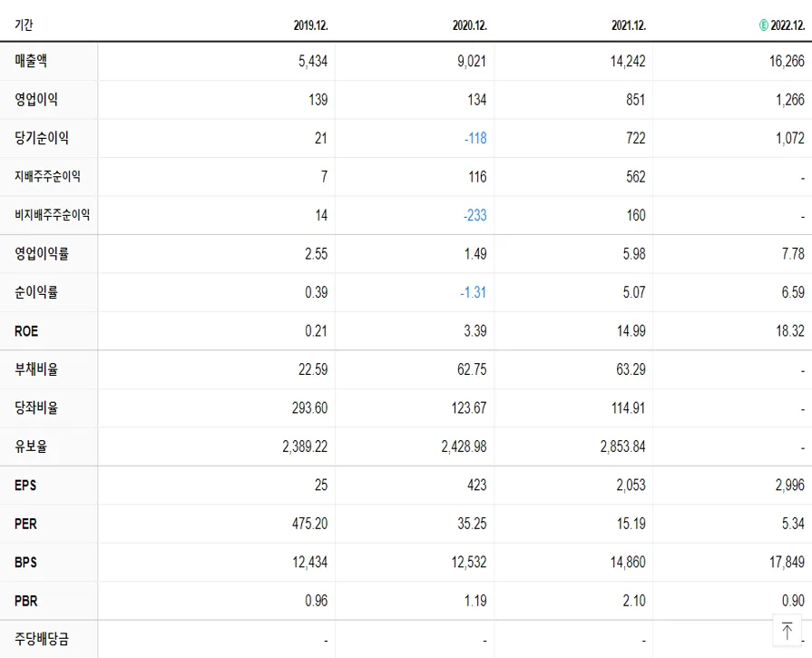The height and width of the screenshot is (658, 812).
Task: Click the 851 operating profit value
Action: tap(635, 100)
